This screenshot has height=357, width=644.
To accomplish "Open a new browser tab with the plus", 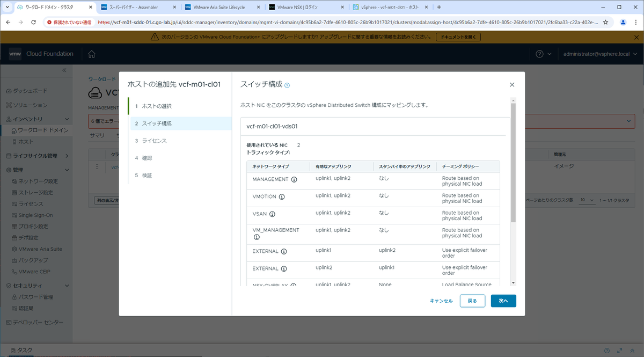I will [x=439, y=8].
